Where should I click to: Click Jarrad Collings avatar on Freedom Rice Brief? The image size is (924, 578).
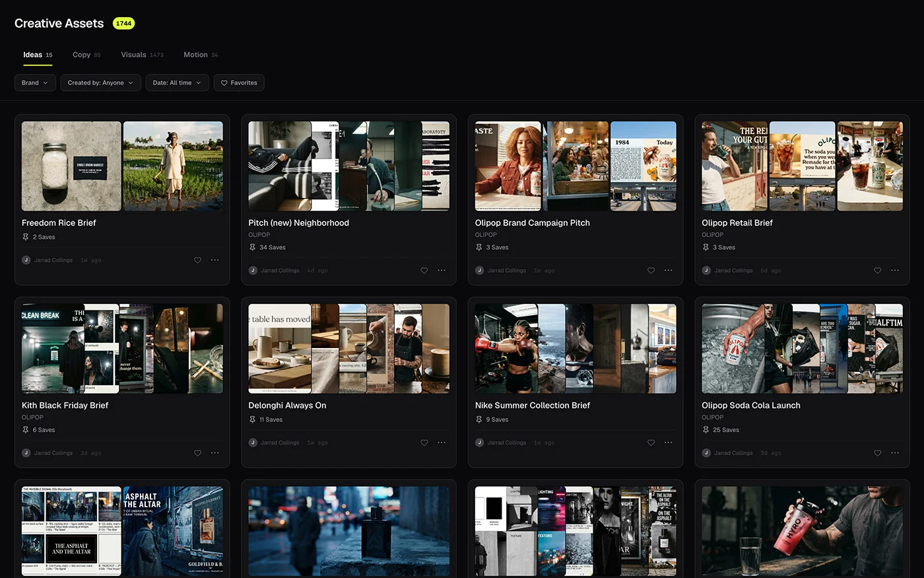tap(26, 260)
